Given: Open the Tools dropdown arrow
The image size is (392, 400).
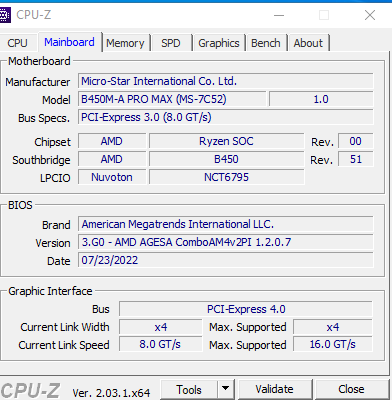Looking at the screenshot, I should [x=226, y=388].
